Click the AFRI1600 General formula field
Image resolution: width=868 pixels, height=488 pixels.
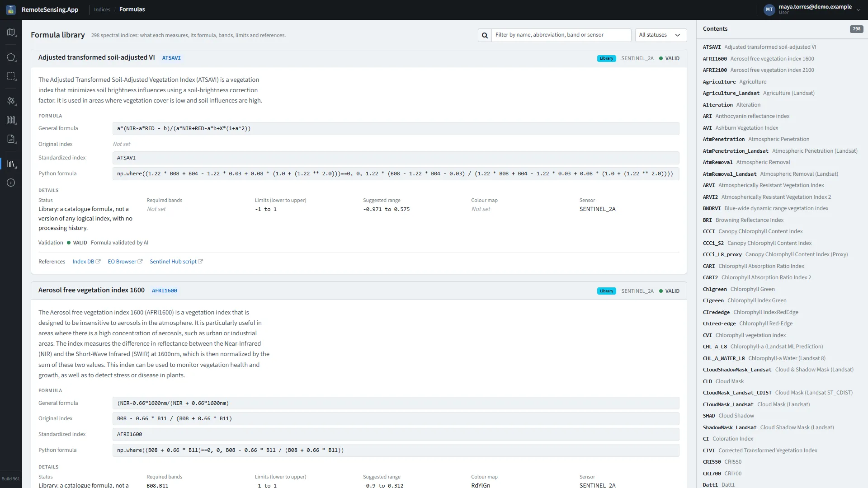pyautogui.click(x=396, y=403)
